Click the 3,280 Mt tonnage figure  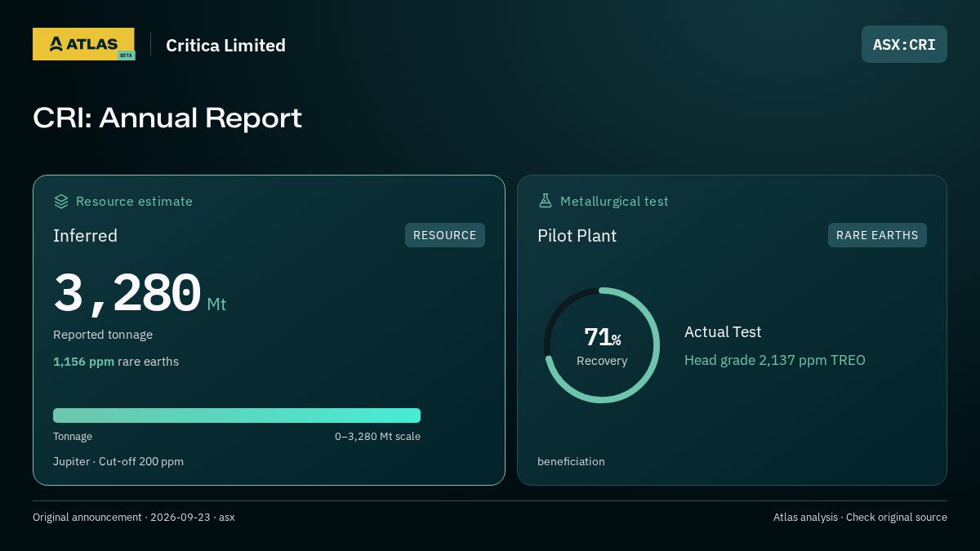140,293
